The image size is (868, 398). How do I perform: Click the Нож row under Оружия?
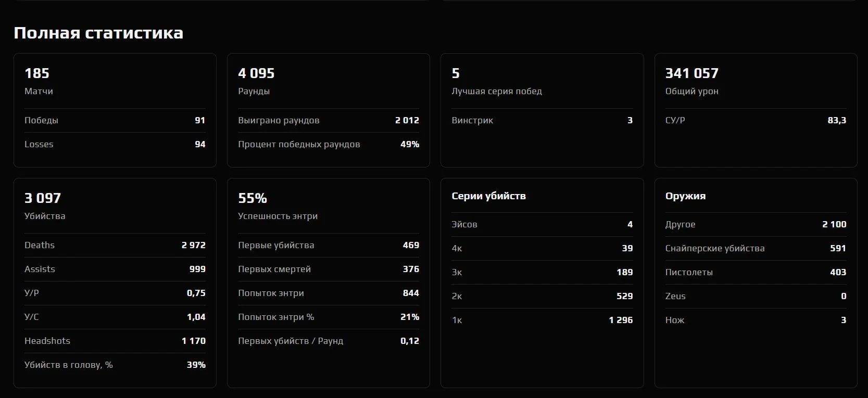tap(755, 320)
